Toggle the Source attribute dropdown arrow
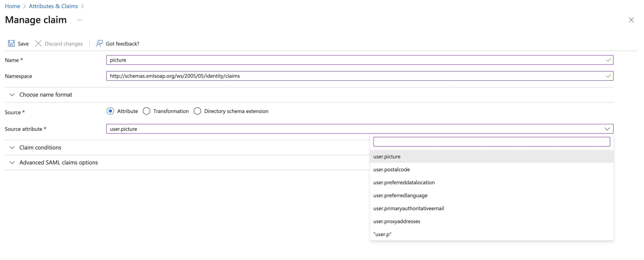 (607, 129)
